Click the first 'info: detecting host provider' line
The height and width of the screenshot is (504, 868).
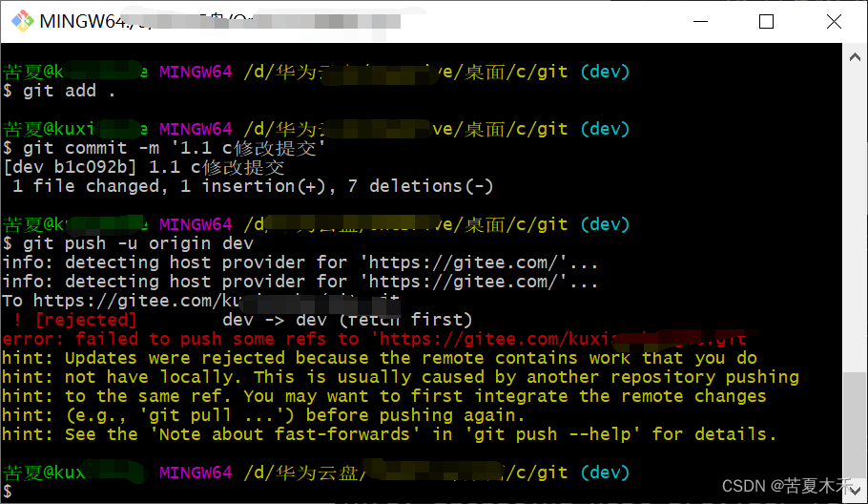point(300,262)
